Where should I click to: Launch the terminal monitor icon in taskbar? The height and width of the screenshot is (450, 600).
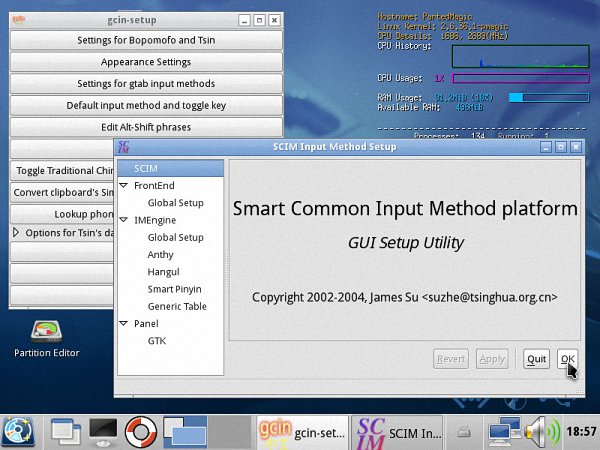pyautogui.click(x=104, y=432)
